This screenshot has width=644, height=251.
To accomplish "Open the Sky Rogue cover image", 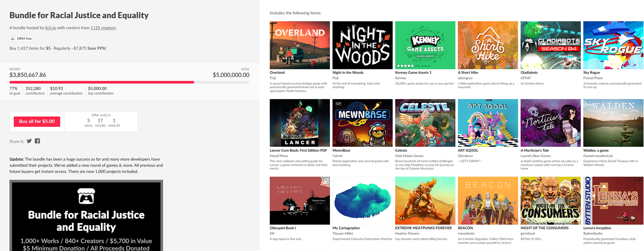I will click(x=613, y=45).
